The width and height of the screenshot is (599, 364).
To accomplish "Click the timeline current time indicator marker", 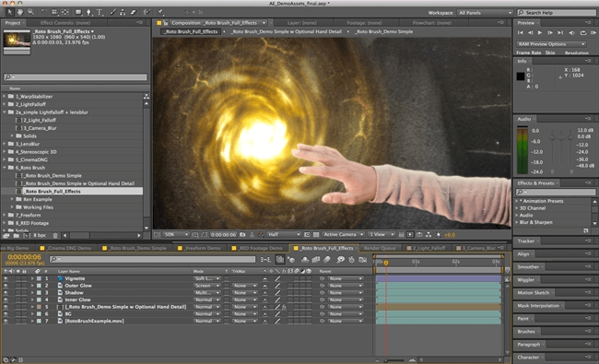I will pos(386,263).
